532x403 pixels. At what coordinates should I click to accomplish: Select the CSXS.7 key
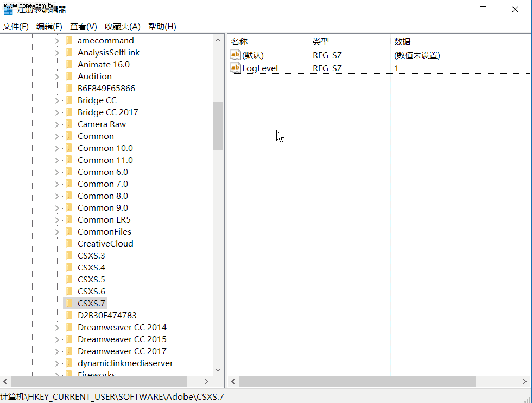tap(91, 303)
